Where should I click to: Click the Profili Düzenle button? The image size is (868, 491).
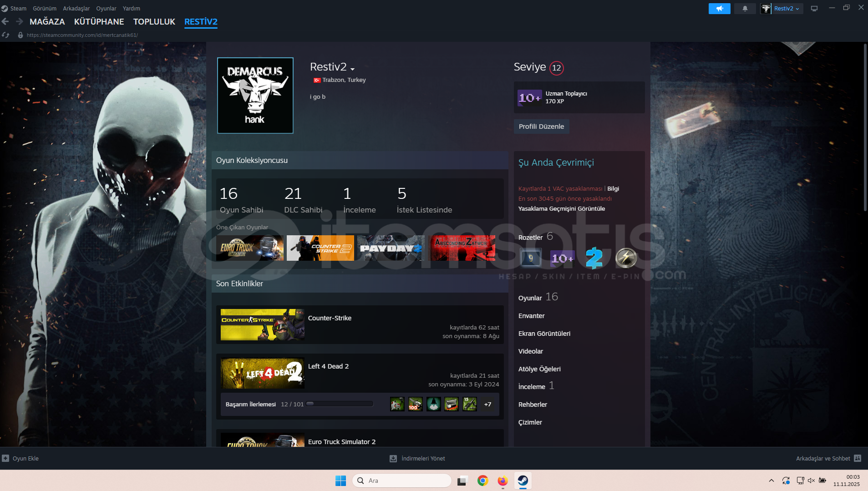tap(542, 127)
